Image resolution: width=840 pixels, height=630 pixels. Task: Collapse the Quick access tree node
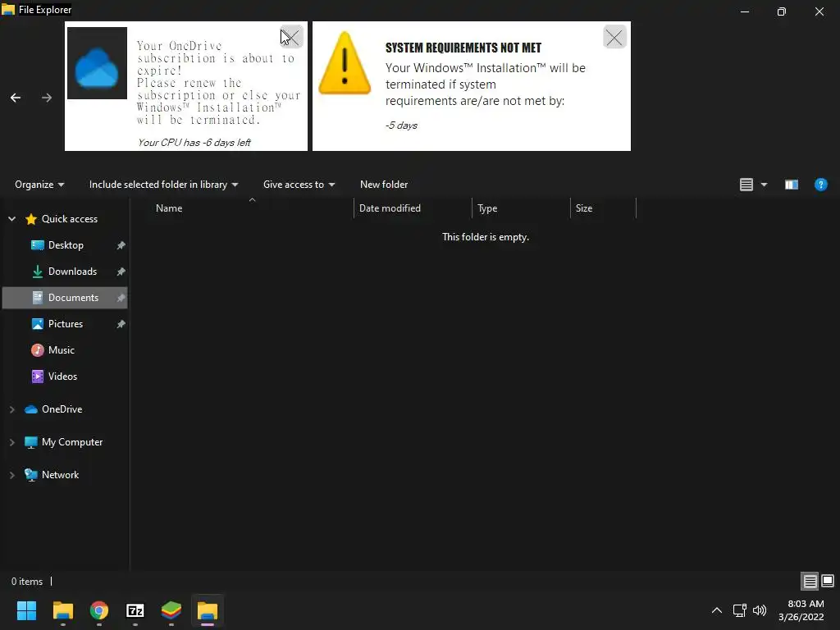tap(11, 218)
